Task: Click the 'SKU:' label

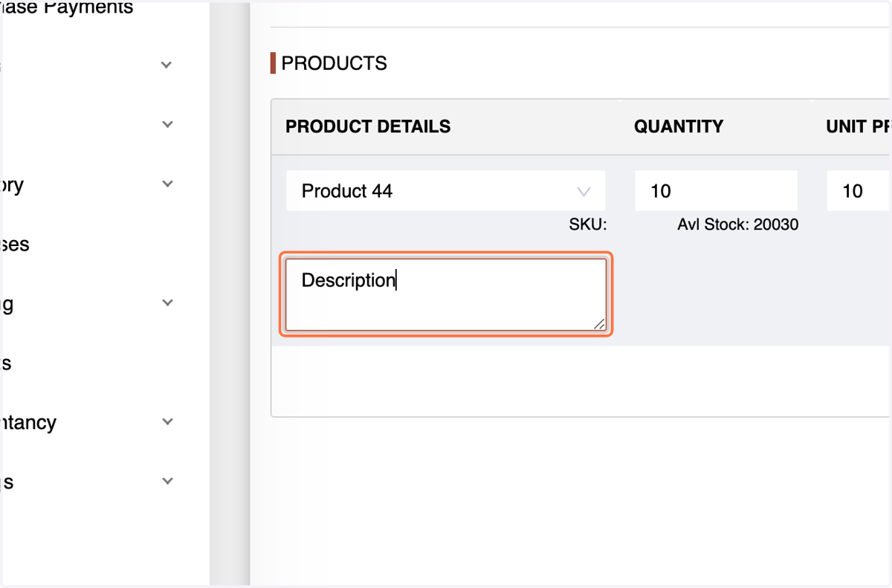Action: (588, 224)
